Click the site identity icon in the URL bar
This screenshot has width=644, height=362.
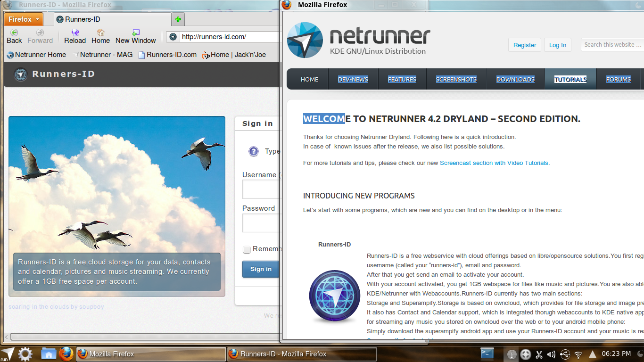[x=173, y=37]
